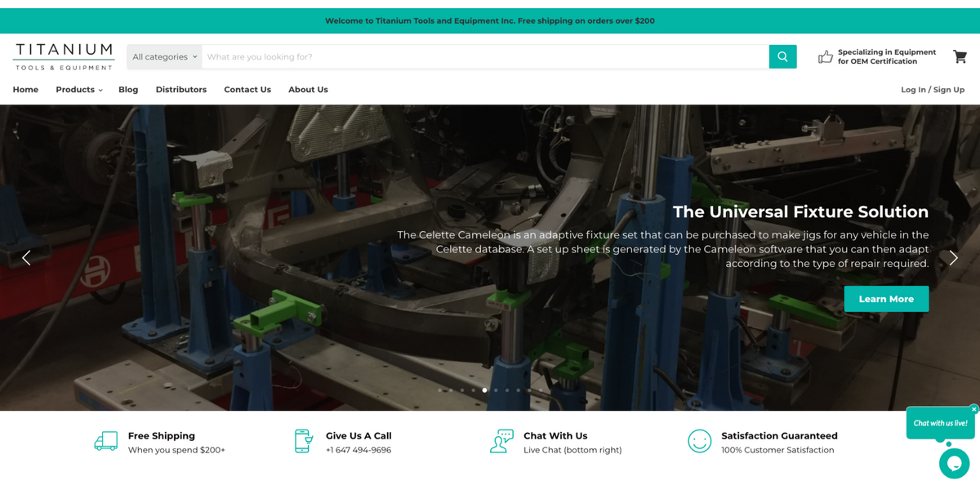Image resolution: width=980 pixels, height=490 pixels.
Task: Click the Learn More button
Action: tap(886, 299)
